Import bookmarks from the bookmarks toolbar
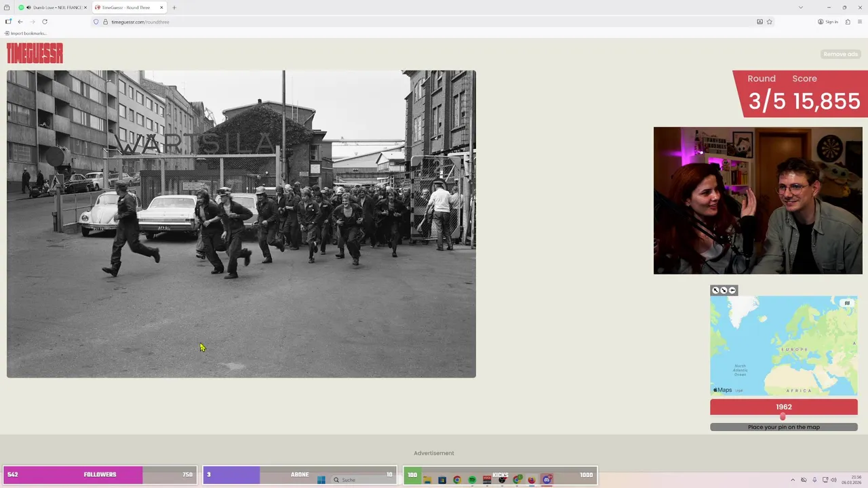This screenshot has height=488, width=868. pos(25,33)
